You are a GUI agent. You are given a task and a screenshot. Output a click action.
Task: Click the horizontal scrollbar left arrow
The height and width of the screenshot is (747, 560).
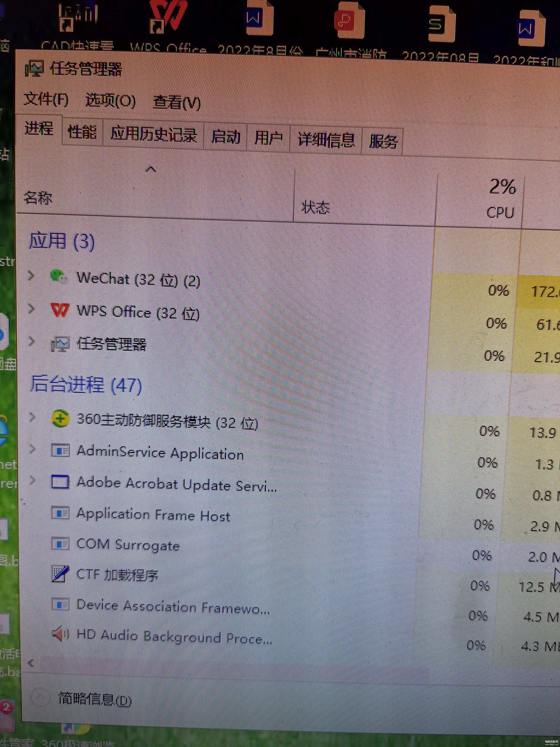[x=31, y=663]
